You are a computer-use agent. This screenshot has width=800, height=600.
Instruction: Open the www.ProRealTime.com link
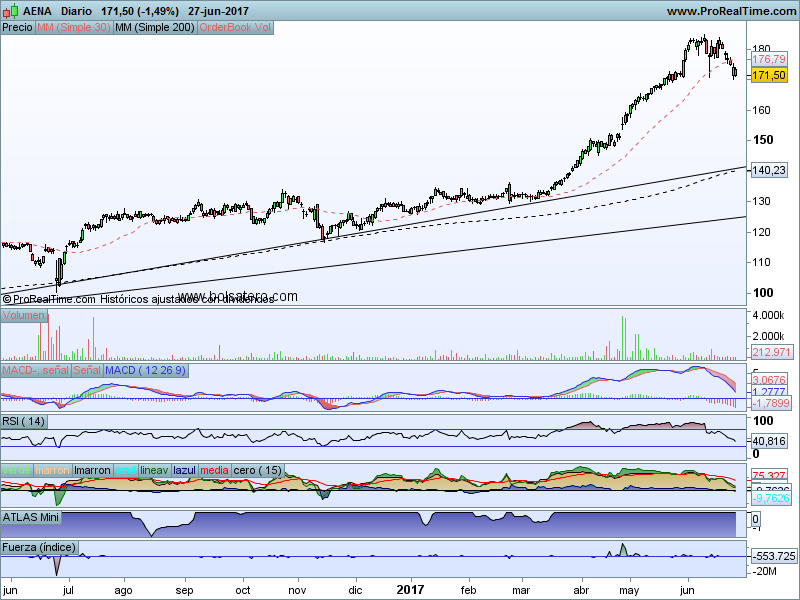point(730,11)
